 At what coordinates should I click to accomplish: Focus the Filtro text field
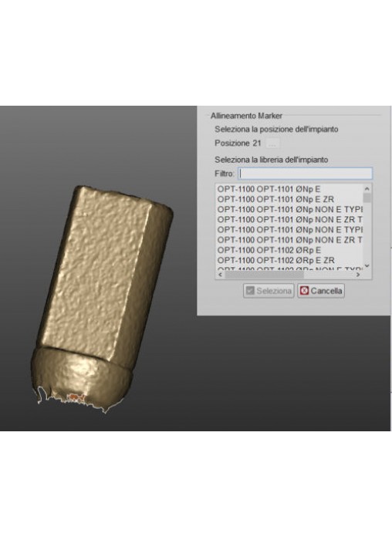point(306,174)
